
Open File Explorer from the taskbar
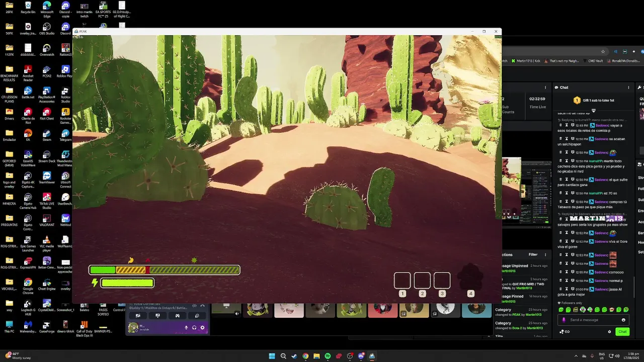click(x=316, y=356)
